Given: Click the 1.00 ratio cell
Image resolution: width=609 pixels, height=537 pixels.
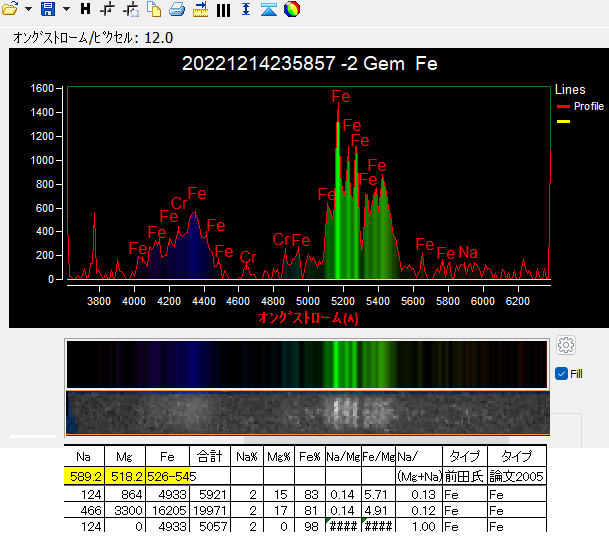Looking at the screenshot, I should (419, 526).
